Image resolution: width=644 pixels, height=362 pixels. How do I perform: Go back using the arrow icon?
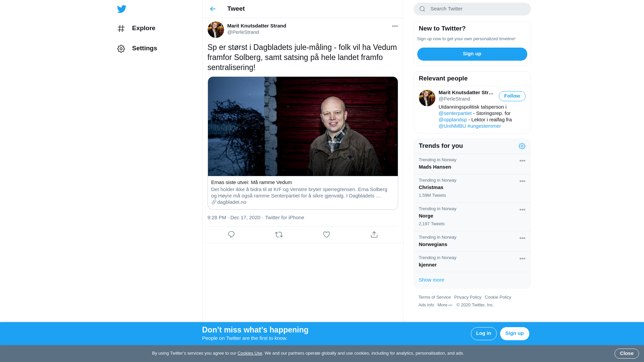(213, 9)
